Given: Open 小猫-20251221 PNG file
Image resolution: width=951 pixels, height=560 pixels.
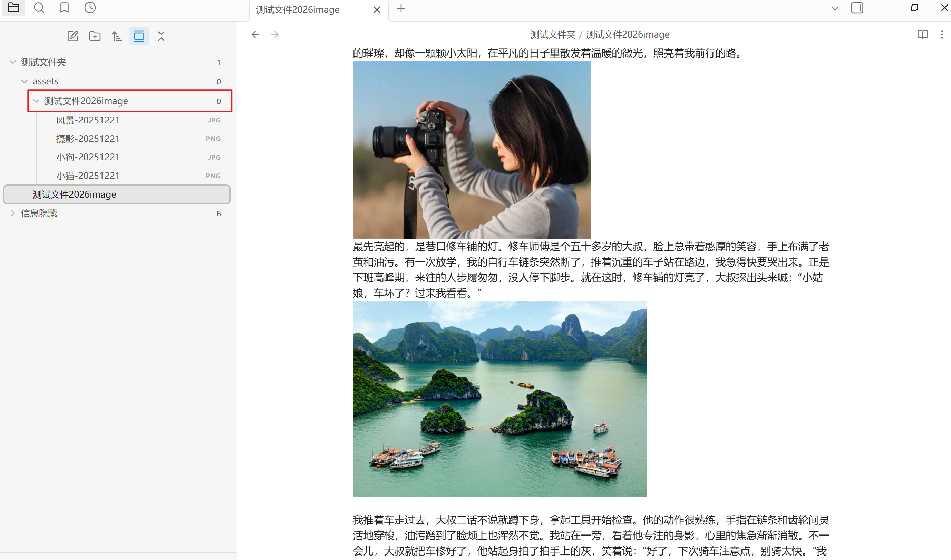Looking at the screenshot, I should coord(88,176).
